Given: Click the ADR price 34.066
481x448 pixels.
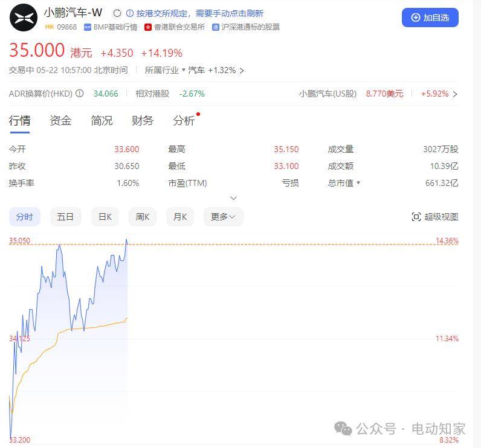Looking at the screenshot, I should [106, 94].
